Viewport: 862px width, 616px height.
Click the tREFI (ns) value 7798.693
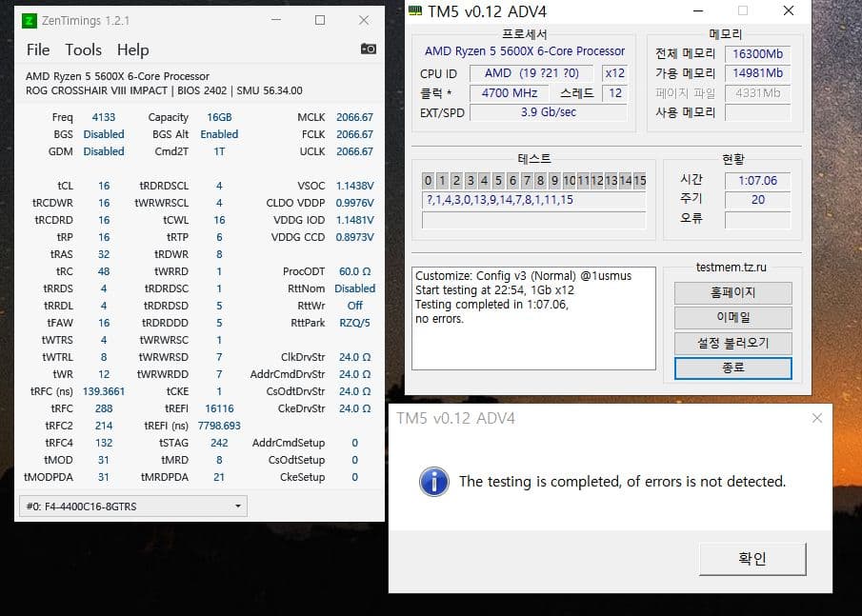219,426
